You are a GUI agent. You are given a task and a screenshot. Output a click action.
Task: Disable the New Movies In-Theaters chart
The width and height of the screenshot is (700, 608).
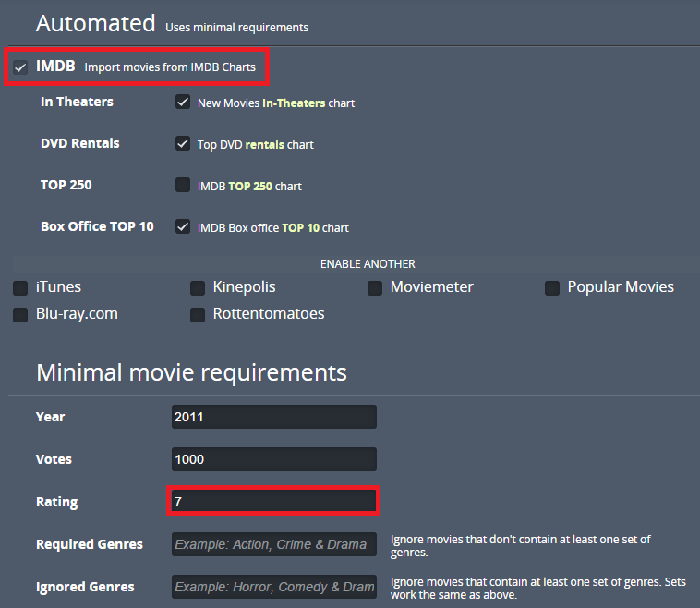[x=183, y=103]
